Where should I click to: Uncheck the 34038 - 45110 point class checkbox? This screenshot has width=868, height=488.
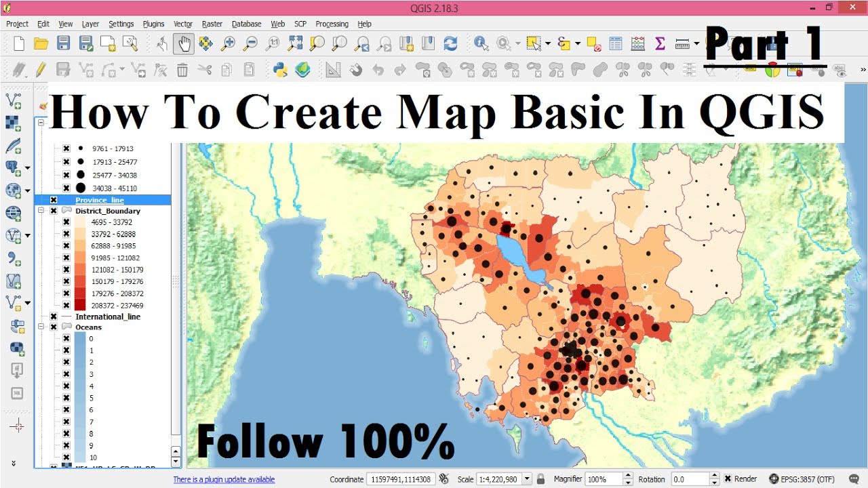pyautogui.click(x=66, y=188)
